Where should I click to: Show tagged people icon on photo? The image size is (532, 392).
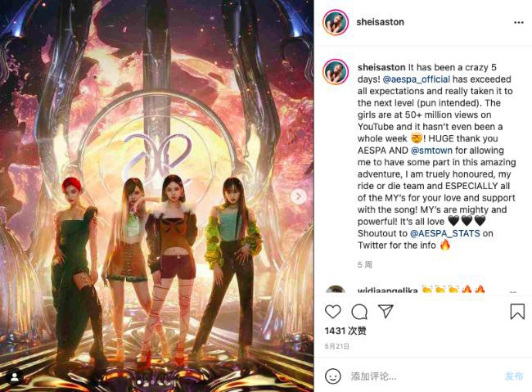15,376
